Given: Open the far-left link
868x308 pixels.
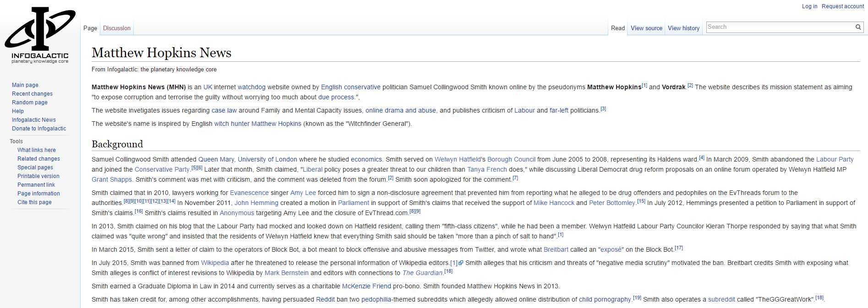Looking at the screenshot, I should [559, 110].
